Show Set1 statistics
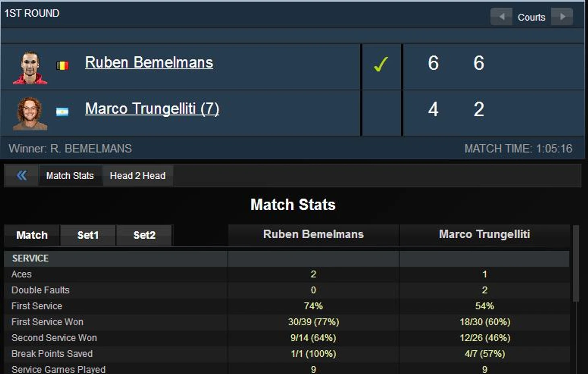 (88, 235)
